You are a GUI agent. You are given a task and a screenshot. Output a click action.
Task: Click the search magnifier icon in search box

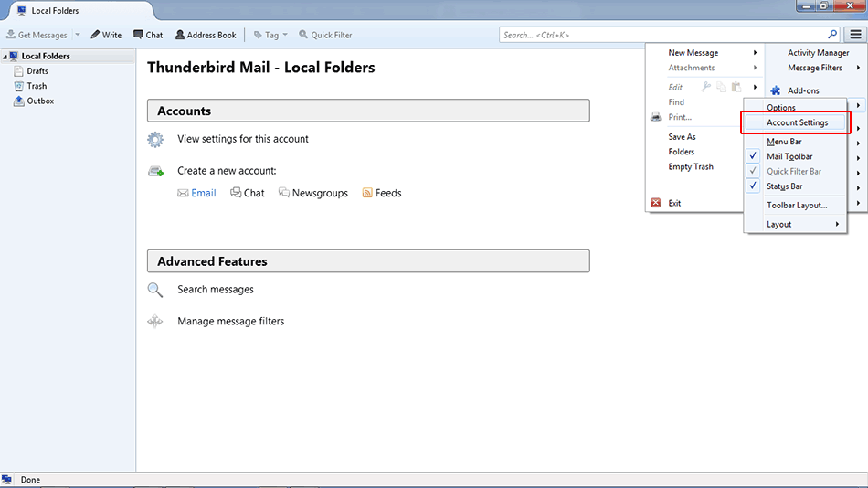coord(832,35)
